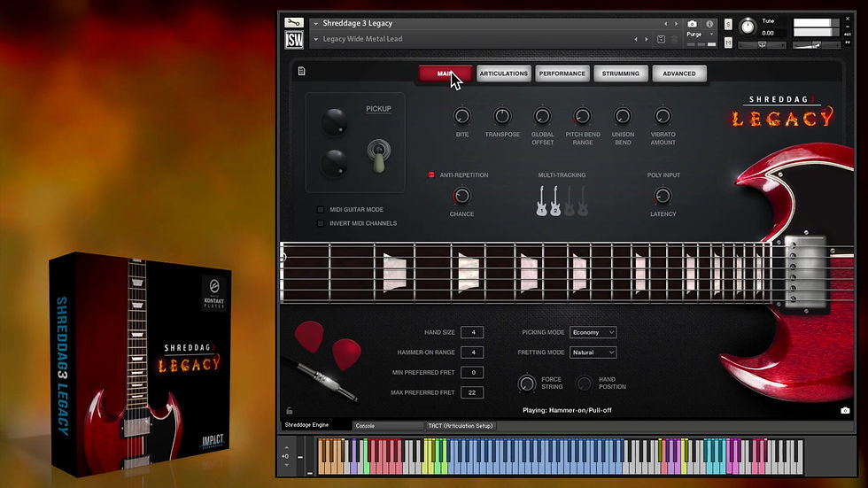
Task: Click the lower pickup knob
Action: click(x=335, y=163)
